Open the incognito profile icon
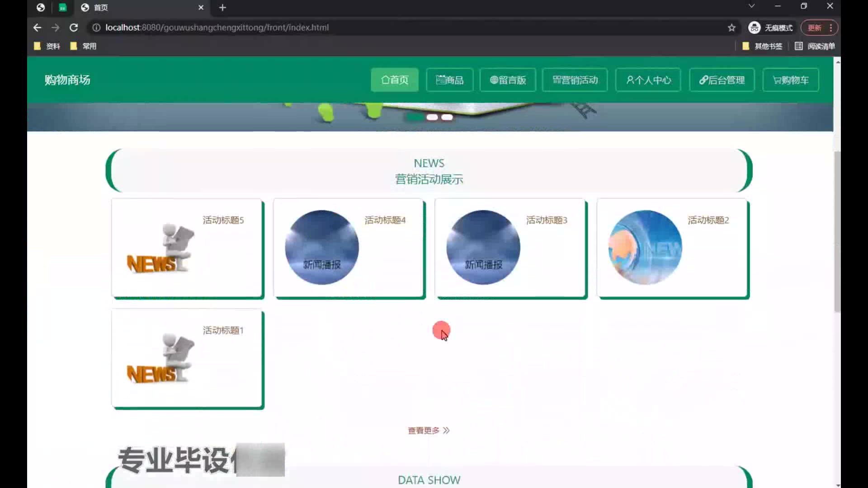The image size is (868, 488). click(754, 28)
